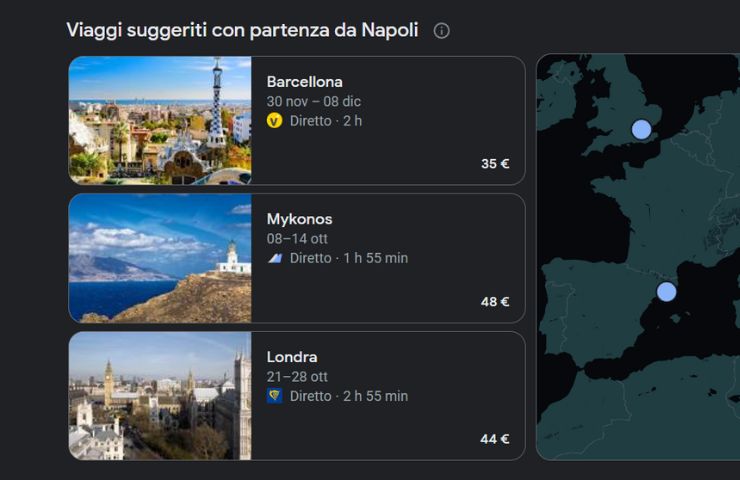
Task: Click the info icon beside the heading
Action: (x=442, y=31)
